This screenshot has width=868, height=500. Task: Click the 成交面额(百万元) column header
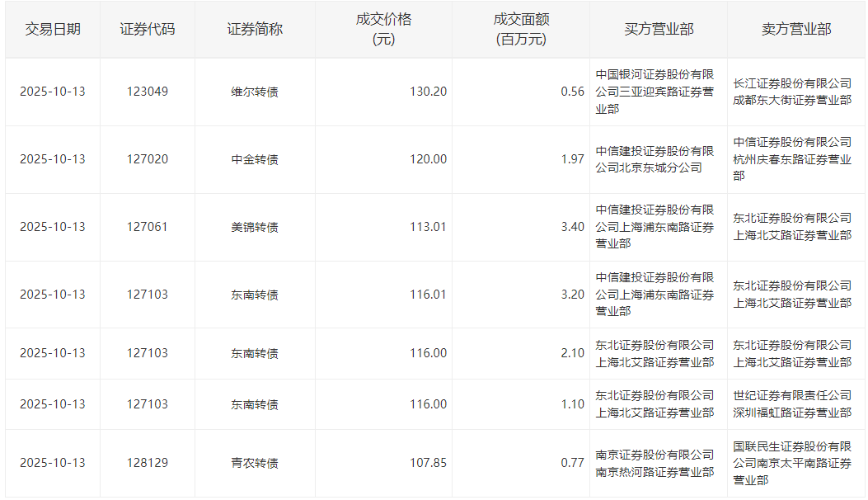(x=521, y=30)
